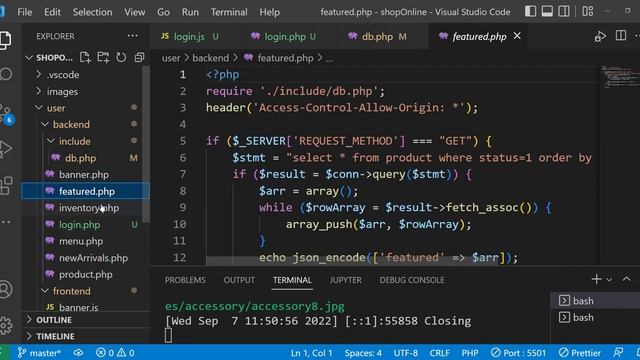
Task: Select language mode PHP in status bar
Action: 470,353
